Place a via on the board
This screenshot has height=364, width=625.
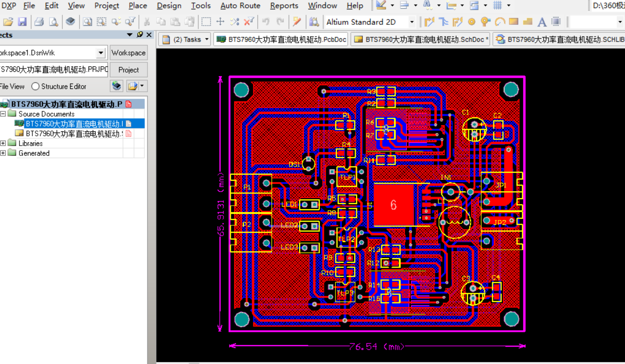485,22
